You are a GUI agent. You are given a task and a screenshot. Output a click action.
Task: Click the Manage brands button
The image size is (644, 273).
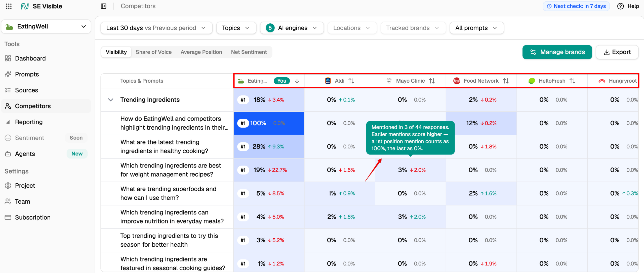pos(557,52)
